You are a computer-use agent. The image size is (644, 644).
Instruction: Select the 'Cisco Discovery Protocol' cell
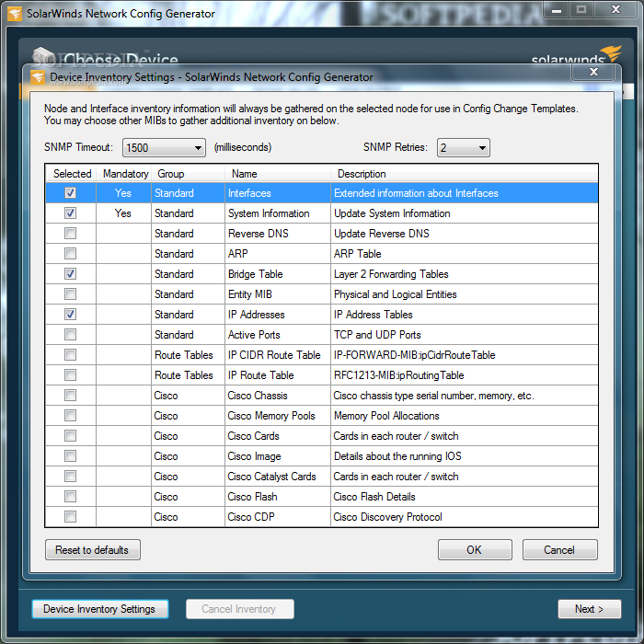point(464,516)
